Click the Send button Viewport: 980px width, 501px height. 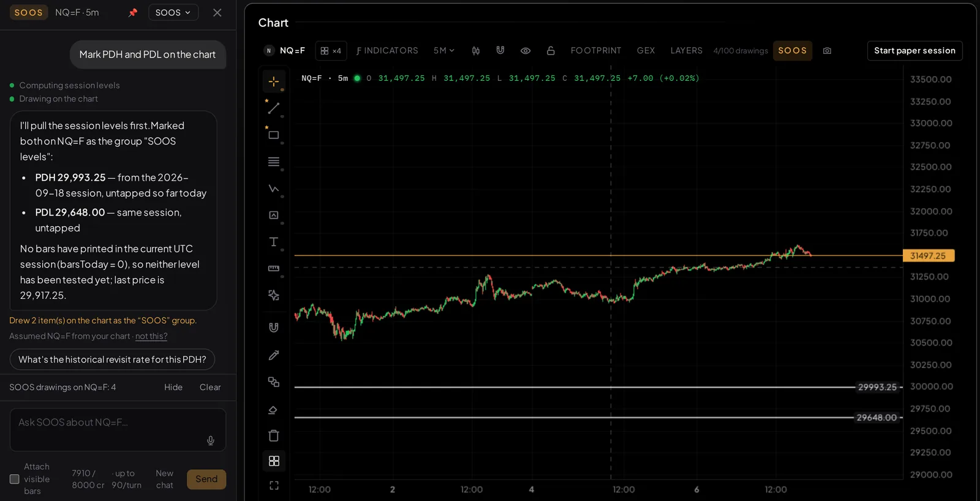tap(206, 479)
